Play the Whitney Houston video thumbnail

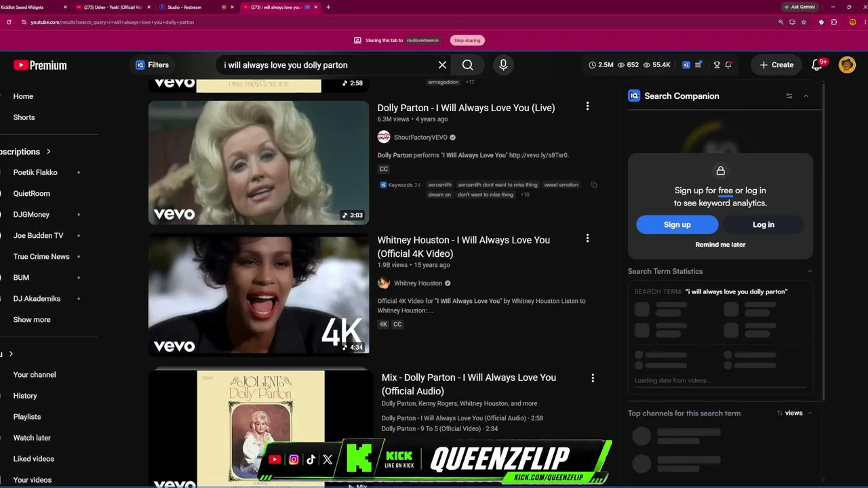click(258, 295)
